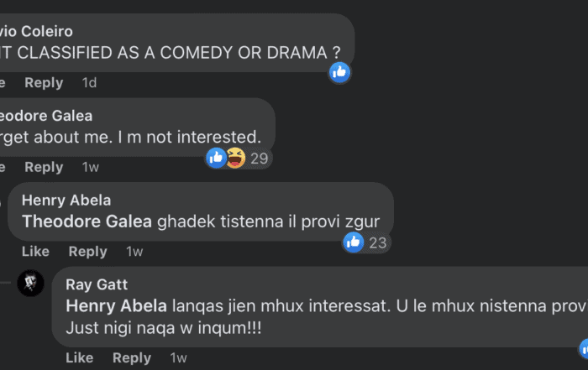Click the like reaction on Coleiro's comment

pos(339,72)
